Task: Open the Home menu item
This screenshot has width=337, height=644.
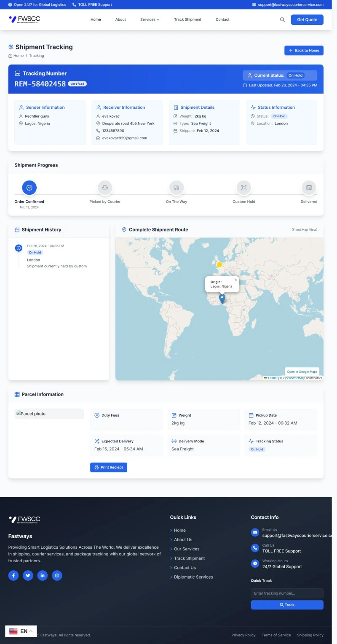Action: (x=96, y=19)
